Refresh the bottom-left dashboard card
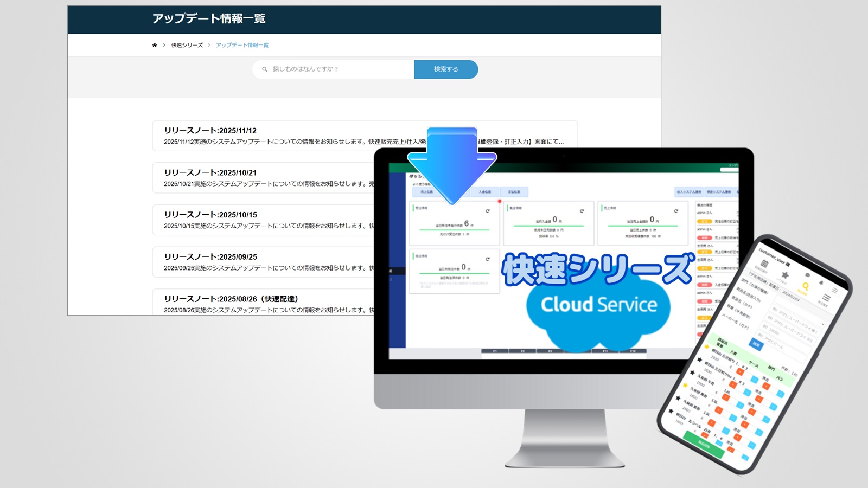The width and height of the screenshot is (868, 488). tap(488, 259)
